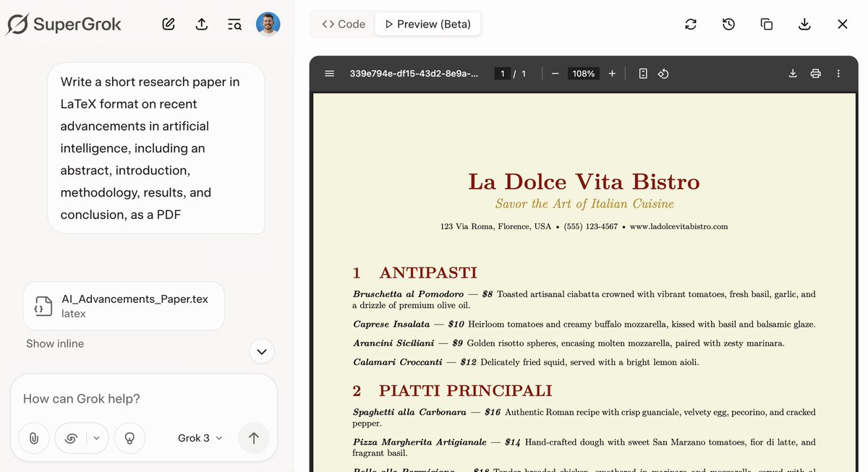Screen dimensions: 868x472
Task: Click the Savor the Art tagline
Action: [584, 204]
